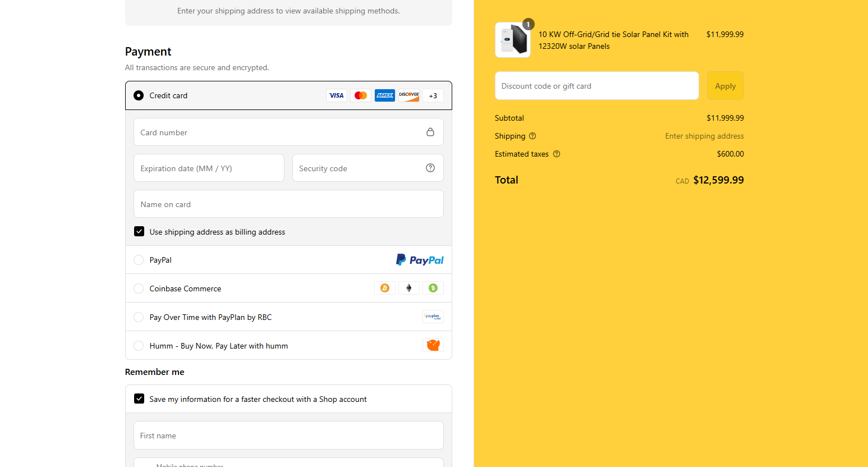The height and width of the screenshot is (467, 868).
Task: Expand the +3 more card brands badge
Action: [433, 95]
